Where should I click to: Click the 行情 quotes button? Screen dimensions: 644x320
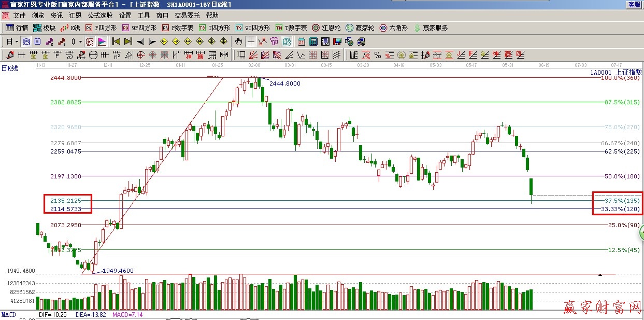(17, 28)
